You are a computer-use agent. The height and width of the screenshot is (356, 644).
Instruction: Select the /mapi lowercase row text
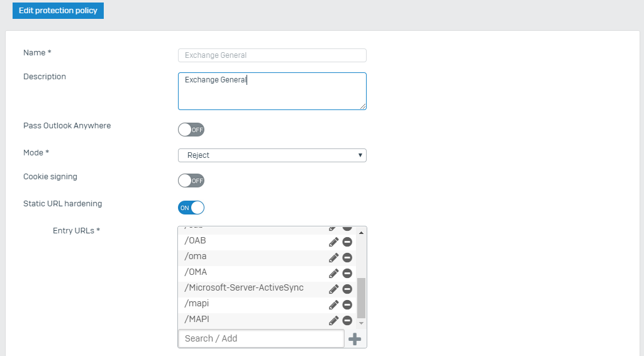(196, 303)
